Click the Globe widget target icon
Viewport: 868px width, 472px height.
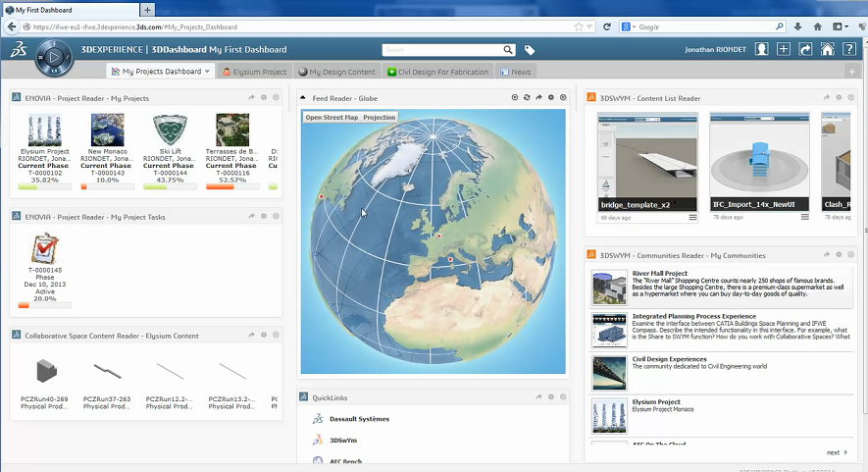[514, 97]
